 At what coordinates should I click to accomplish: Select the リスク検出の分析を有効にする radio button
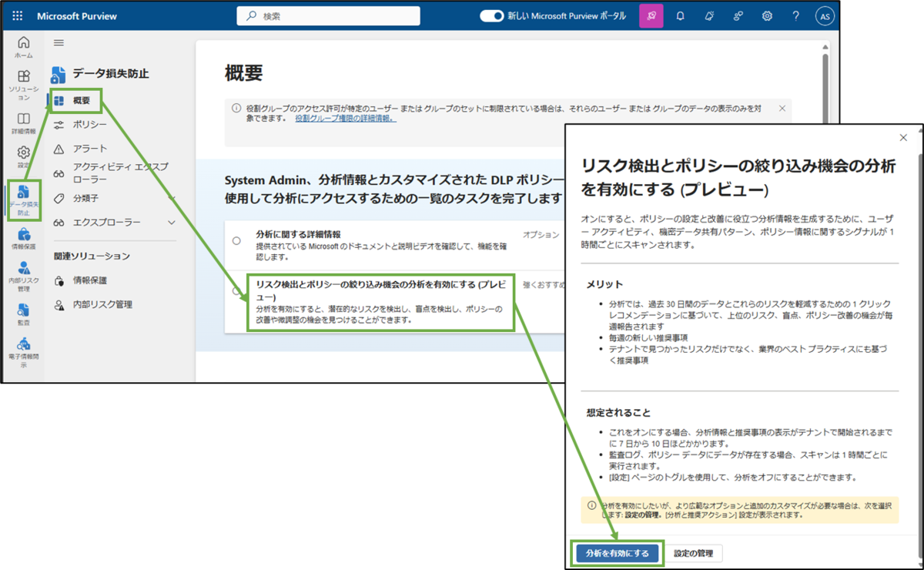(237, 290)
